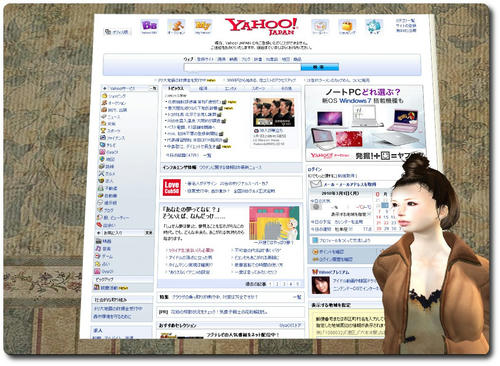Open メール link in ログイン box
This screenshot has width=500, height=366.
[329, 184]
